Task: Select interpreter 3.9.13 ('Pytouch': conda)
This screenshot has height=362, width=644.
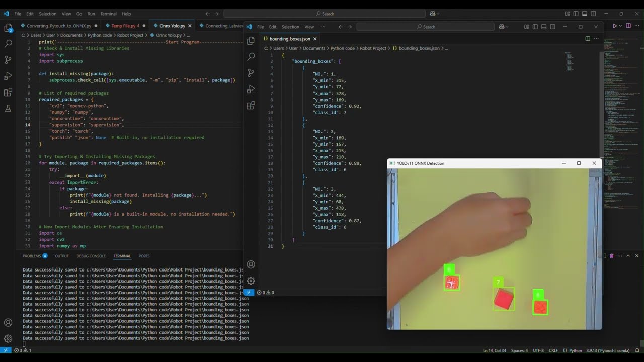Action: point(608,350)
